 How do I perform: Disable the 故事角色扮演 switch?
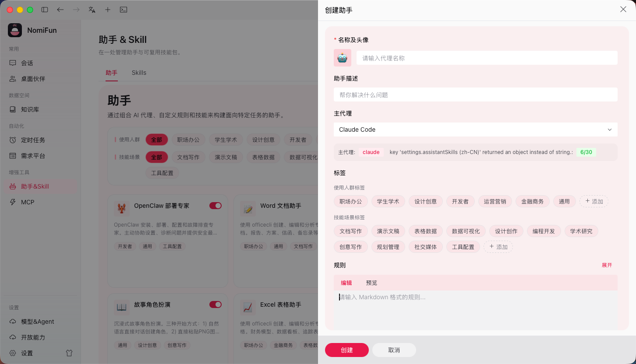tap(216, 304)
